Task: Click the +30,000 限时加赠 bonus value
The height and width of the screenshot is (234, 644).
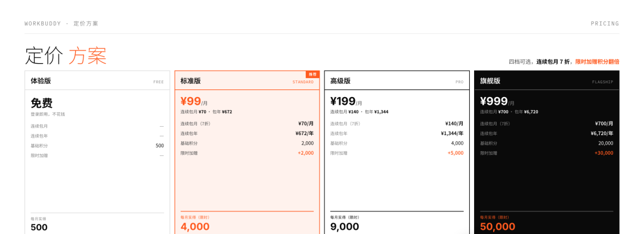Action: point(603,153)
